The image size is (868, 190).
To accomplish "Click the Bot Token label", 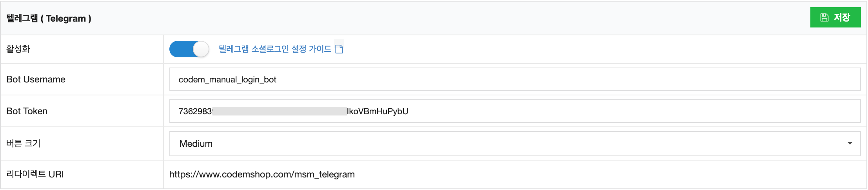I will [27, 111].
